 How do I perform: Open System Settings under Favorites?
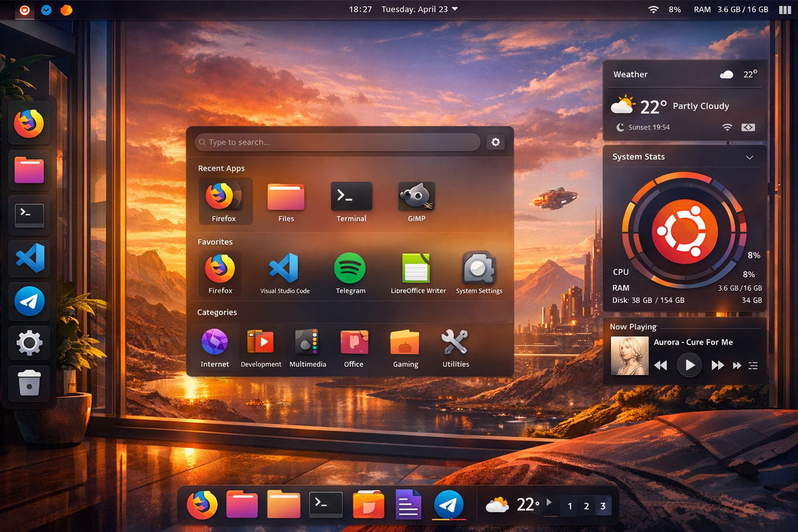479,274
